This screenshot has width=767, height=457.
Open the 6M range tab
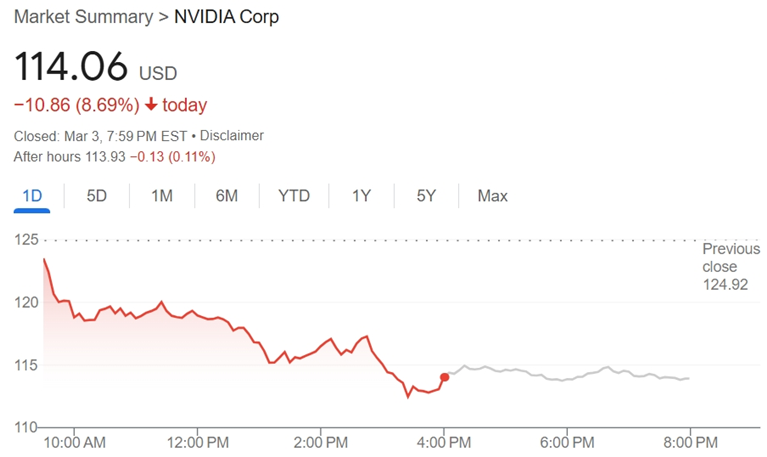(x=226, y=196)
